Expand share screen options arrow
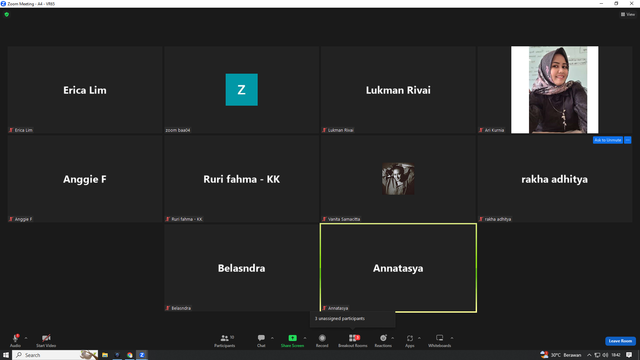This screenshot has height=360, width=640. click(305, 338)
